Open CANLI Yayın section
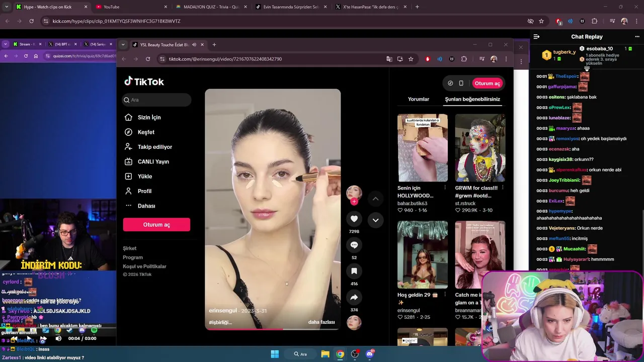644x362 pixels. (153, 161)
